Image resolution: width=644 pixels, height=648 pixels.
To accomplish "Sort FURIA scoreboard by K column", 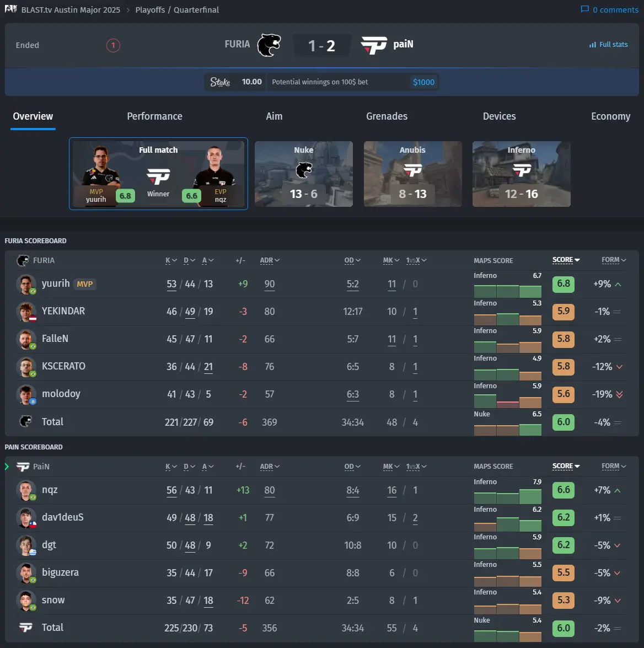I will (171, 260).
